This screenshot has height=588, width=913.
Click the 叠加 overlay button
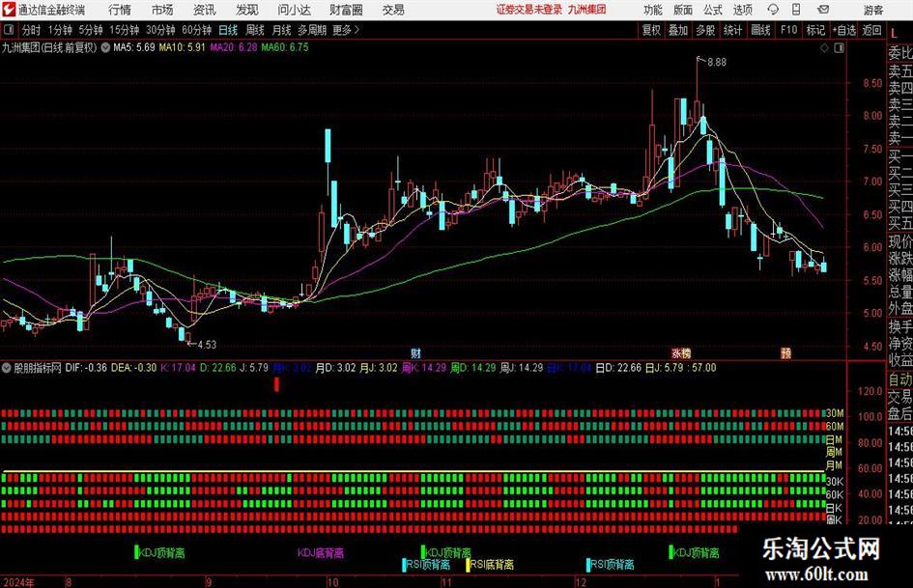coord(678,30)
